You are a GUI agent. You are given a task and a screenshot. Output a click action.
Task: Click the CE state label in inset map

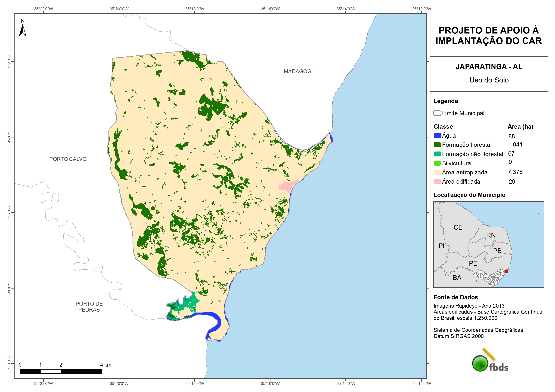click(458, 227)
